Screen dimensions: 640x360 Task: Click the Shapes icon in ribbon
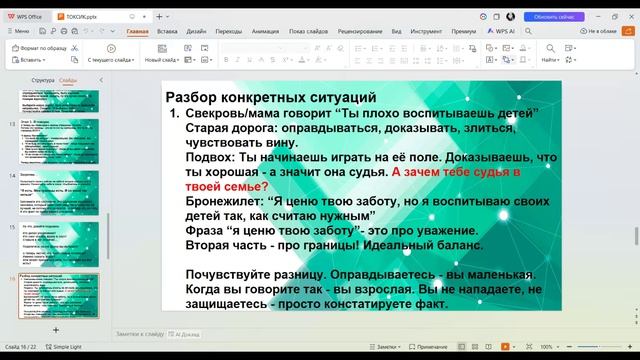(489, 48)
